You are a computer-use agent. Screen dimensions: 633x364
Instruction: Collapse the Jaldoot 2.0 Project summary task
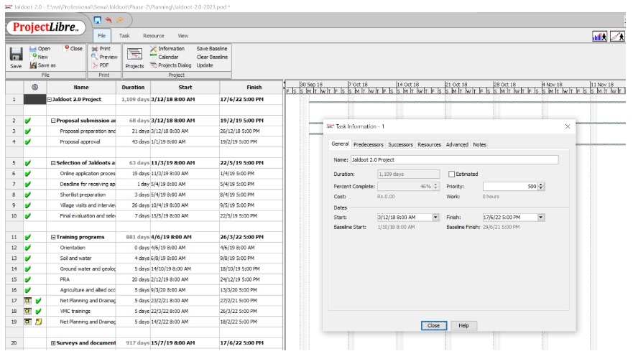click(50, 100)
